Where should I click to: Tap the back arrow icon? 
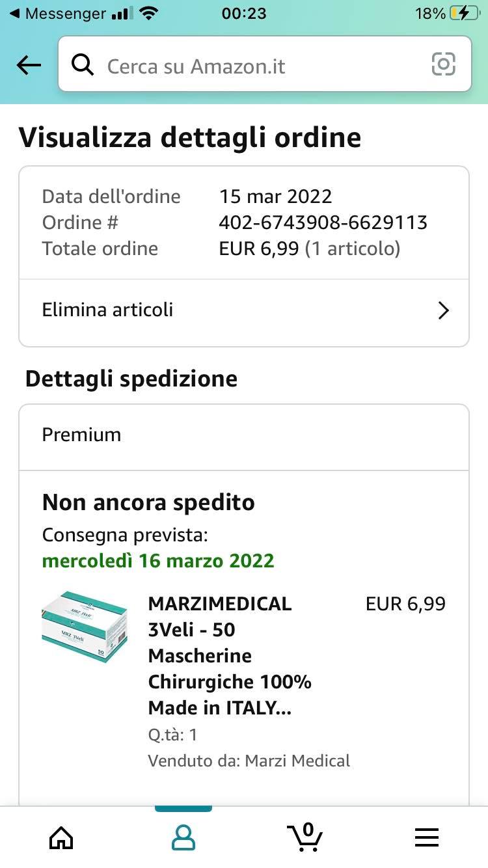click(29, 65)
